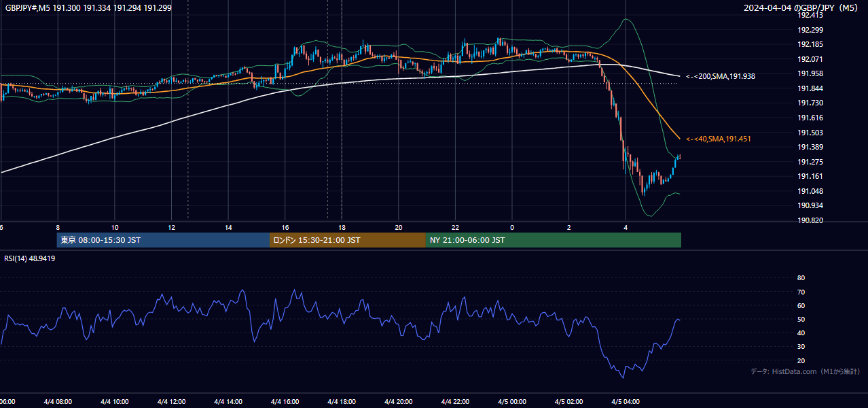Click hour label 16 under the price chart
The height and width of the screenshot is (408, 868).
285,227
